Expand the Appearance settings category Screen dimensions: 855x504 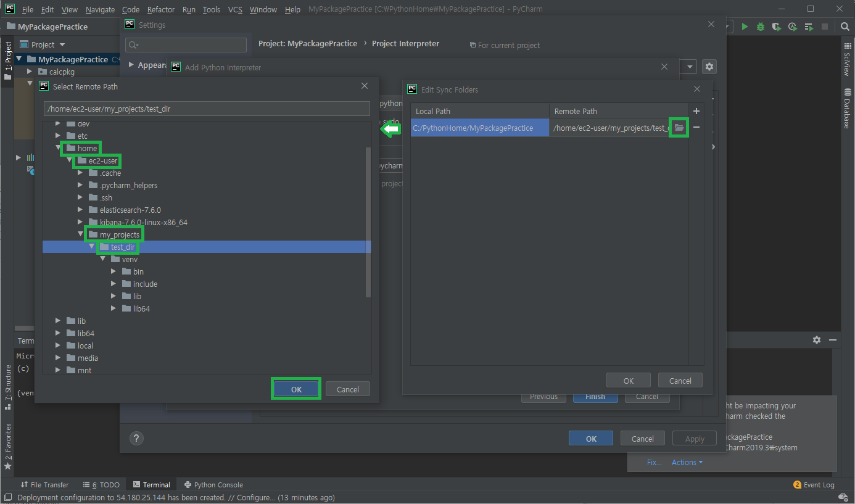pos(131,65)
